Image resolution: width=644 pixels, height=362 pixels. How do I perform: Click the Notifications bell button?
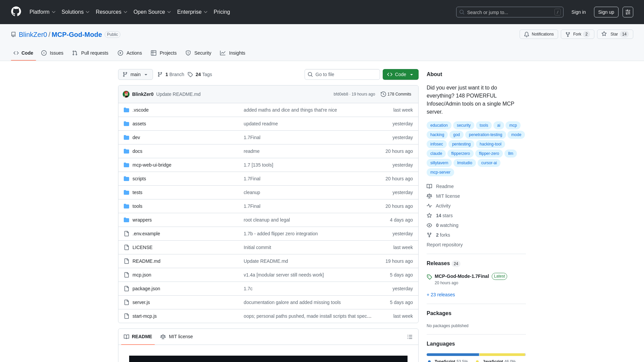[x=539, y=34]
